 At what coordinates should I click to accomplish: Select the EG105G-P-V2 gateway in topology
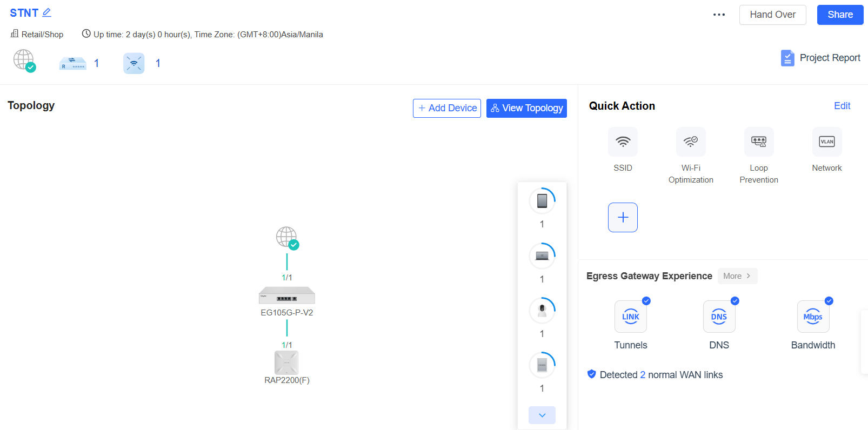pos(286,295)
